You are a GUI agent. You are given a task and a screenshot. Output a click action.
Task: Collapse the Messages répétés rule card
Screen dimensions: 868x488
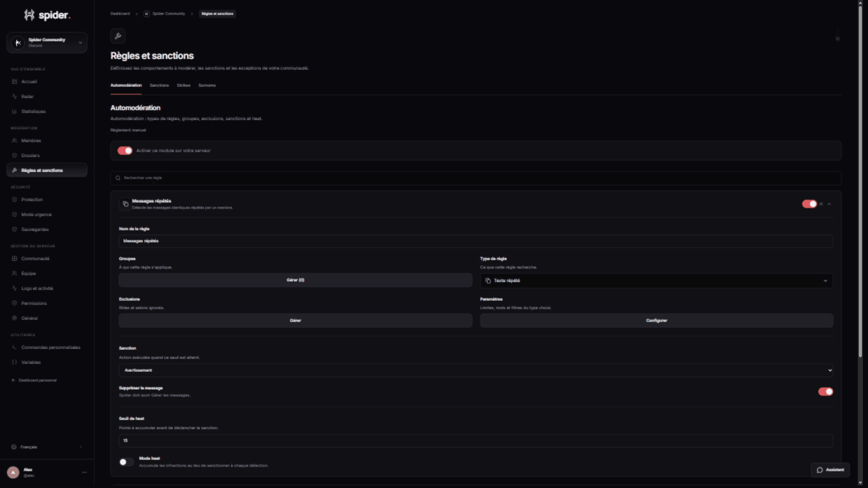[829, 204]
